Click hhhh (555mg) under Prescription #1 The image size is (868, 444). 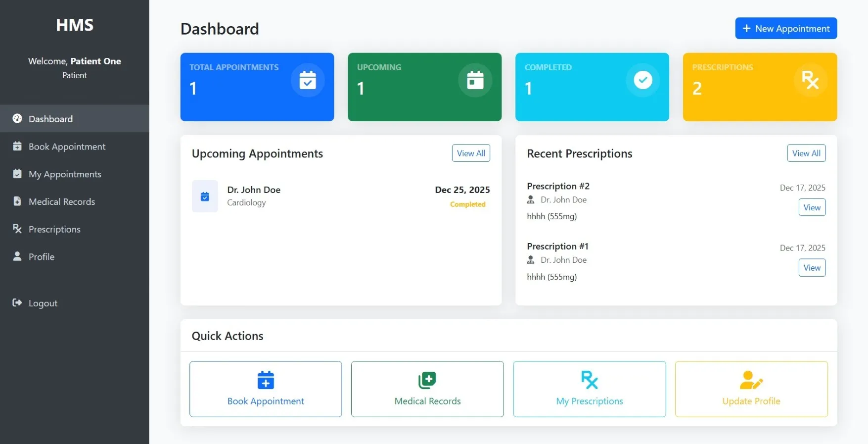[x=551, y=277]
